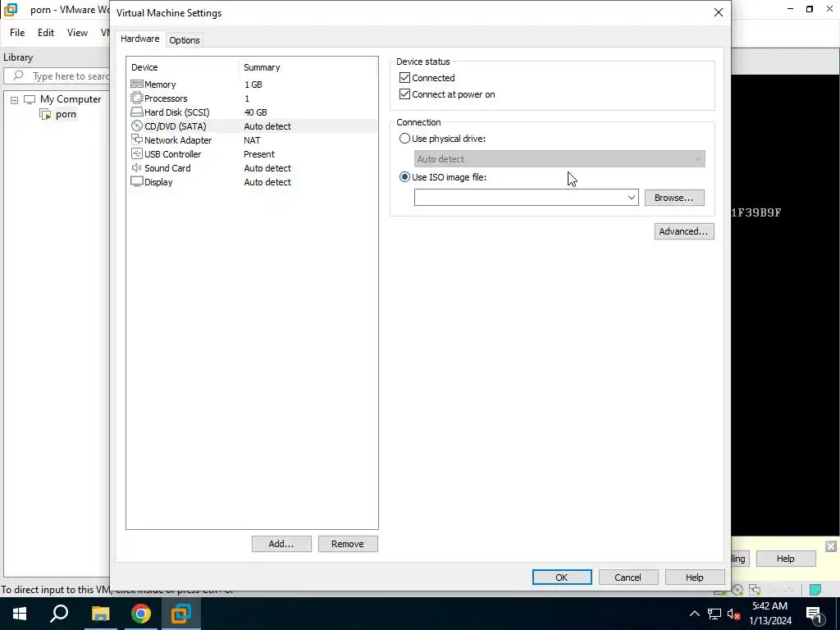Screen dimensions: 840x630
Task: Select the CD/DVD (SATA) disc icon
Action: [x=137, y=126]
